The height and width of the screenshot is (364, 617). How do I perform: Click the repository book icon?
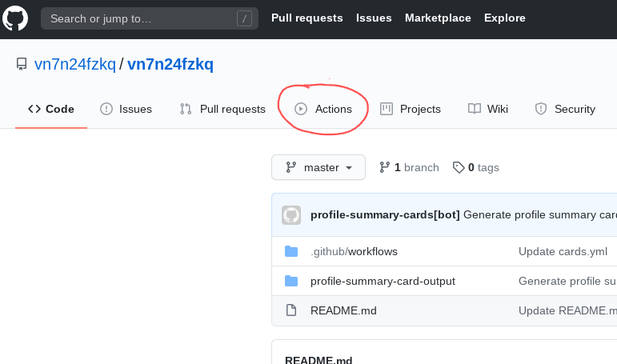pyautogui.click(x=22, y=65)
